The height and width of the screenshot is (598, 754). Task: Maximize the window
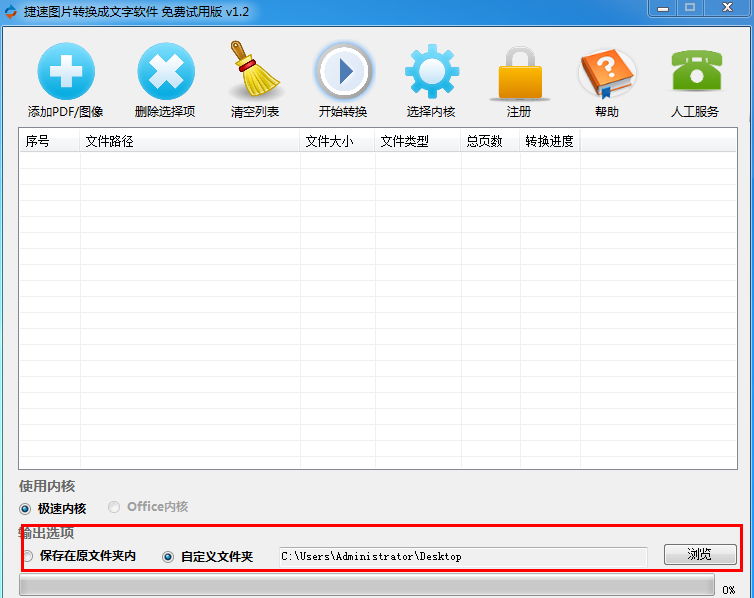(690, 8)
